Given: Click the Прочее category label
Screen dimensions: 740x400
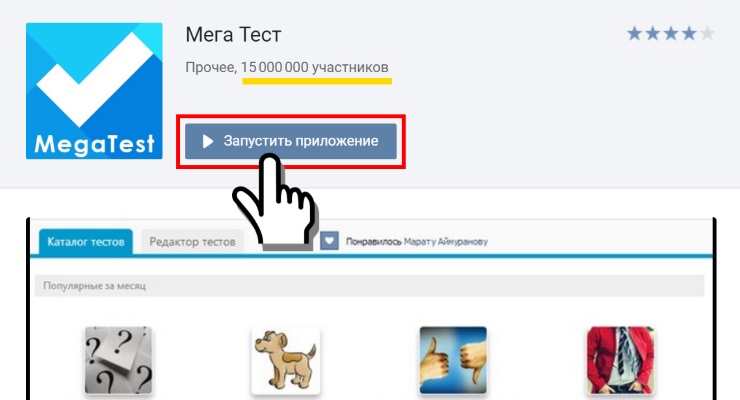Looking at the screenshot, I should click(x=210, y=68).
